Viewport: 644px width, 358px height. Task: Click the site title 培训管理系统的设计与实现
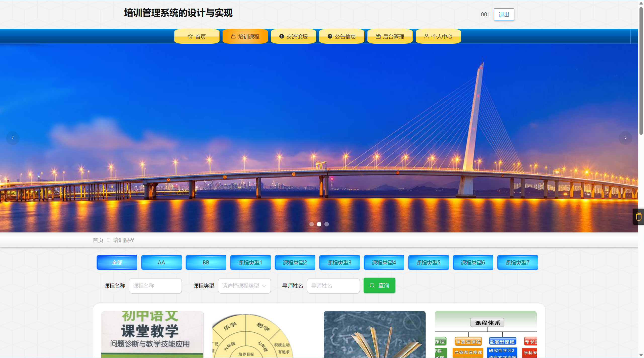178,13
